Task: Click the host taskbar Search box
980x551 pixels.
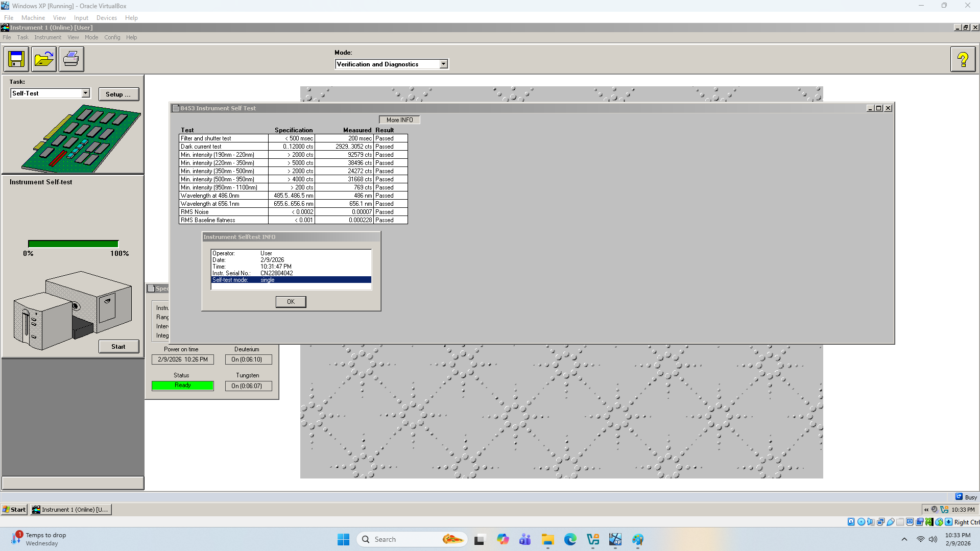Action: 412,539
